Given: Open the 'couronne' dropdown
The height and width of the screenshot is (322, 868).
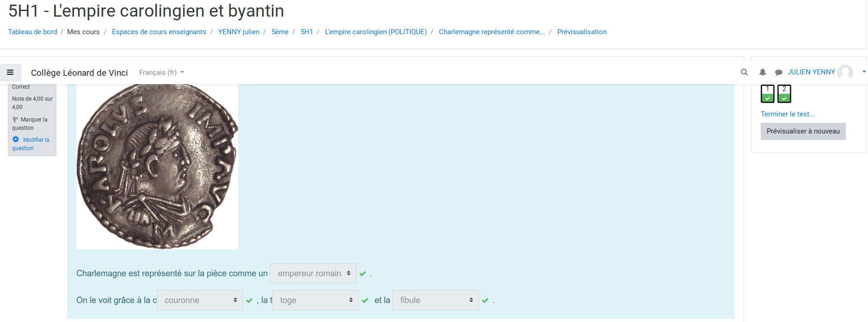Looking at the screenshot, I should 200,300.
